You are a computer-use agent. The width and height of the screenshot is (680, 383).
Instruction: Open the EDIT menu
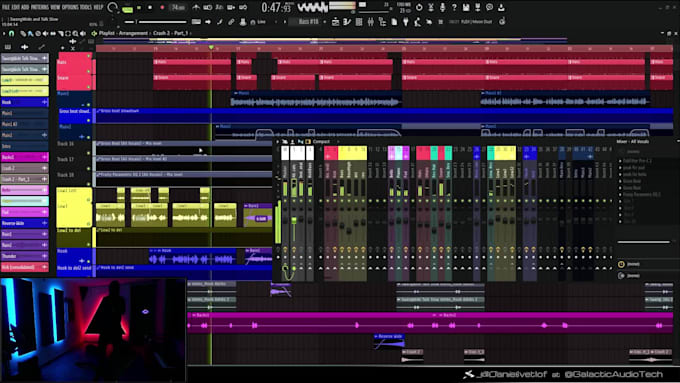point(16,7)
